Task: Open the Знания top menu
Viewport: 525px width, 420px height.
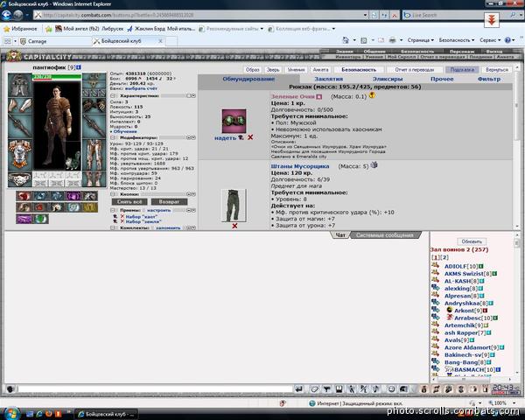Action: point(345,52)
